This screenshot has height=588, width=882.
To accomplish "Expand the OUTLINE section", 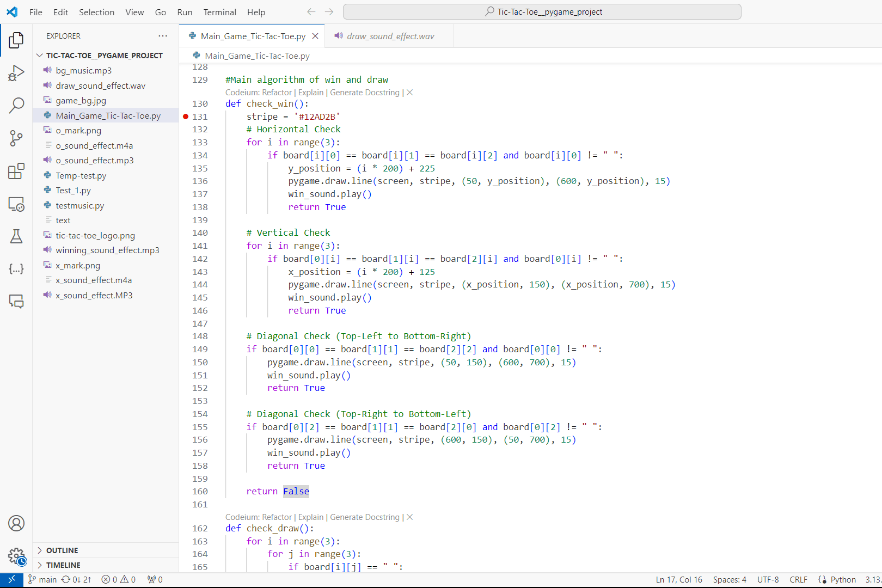I will [62, 550].
